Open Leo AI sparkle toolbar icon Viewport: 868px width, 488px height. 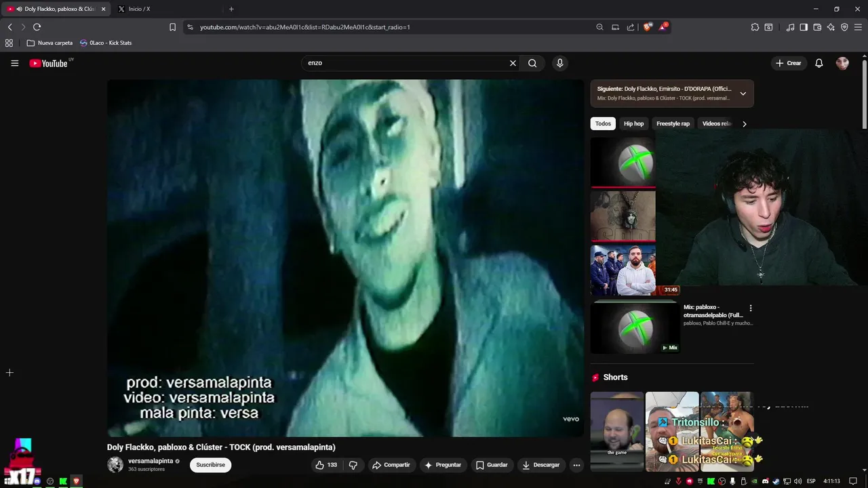tap(831, 27)
